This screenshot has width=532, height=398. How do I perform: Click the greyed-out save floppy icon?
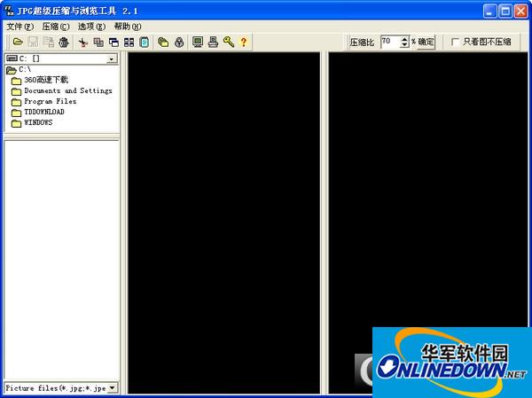tap(33, 42)
